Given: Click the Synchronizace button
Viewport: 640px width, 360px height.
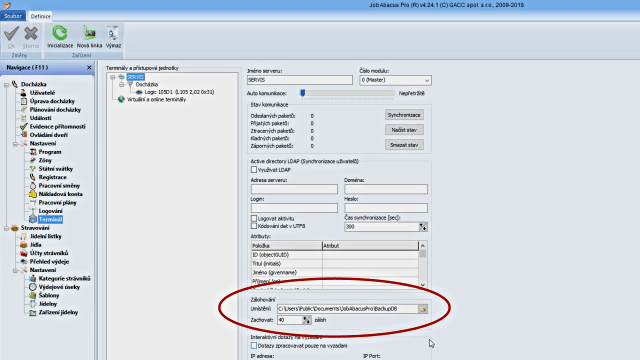Looking at the screenshot, I should point(404,115).
